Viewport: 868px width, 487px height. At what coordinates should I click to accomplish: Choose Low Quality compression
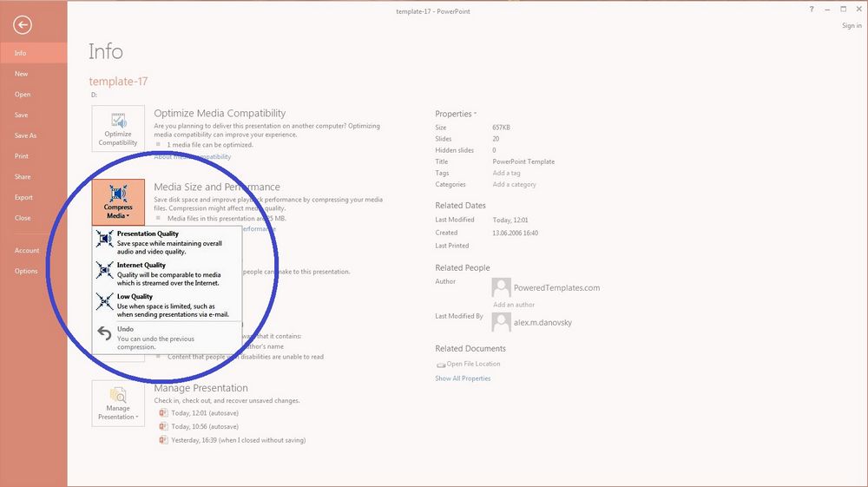[x=167, y=306]
